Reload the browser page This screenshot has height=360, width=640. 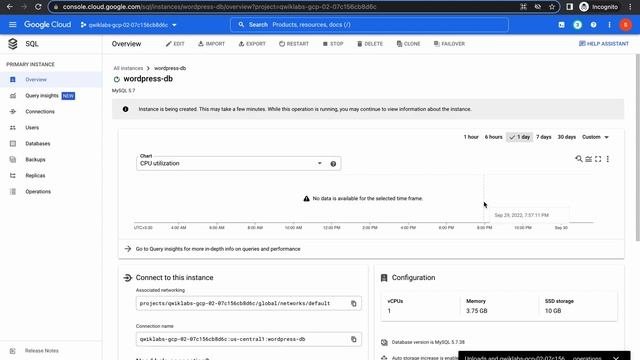[x=38, y=7]
